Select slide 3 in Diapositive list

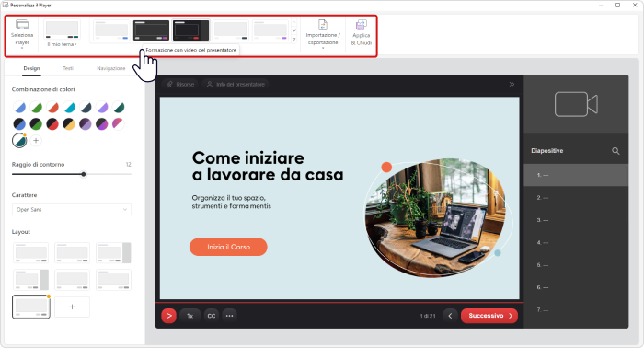576,220
